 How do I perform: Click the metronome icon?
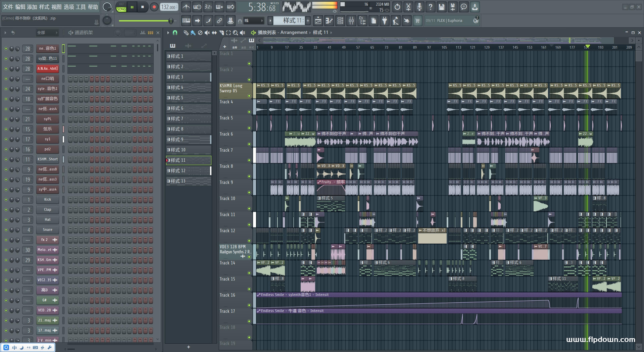pos(186,7)
